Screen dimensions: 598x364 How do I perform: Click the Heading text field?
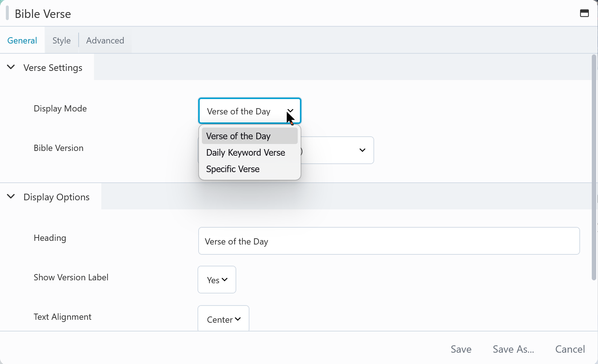388,241
